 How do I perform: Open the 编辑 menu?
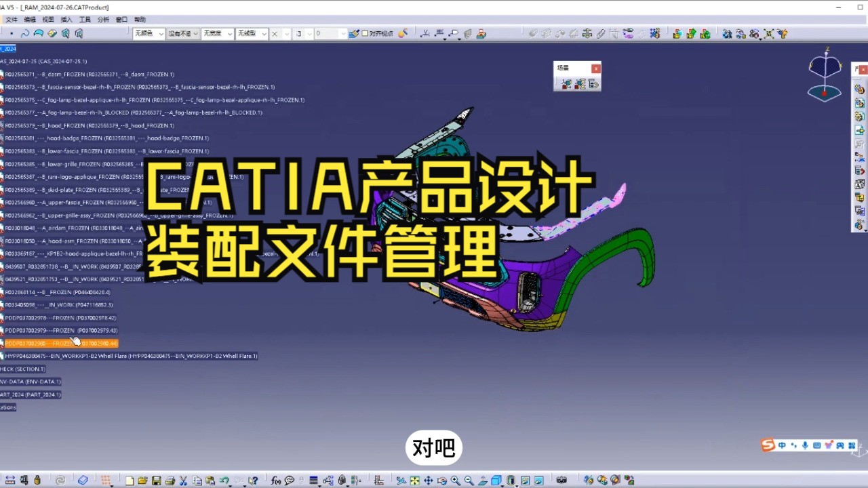coord(30,20)
